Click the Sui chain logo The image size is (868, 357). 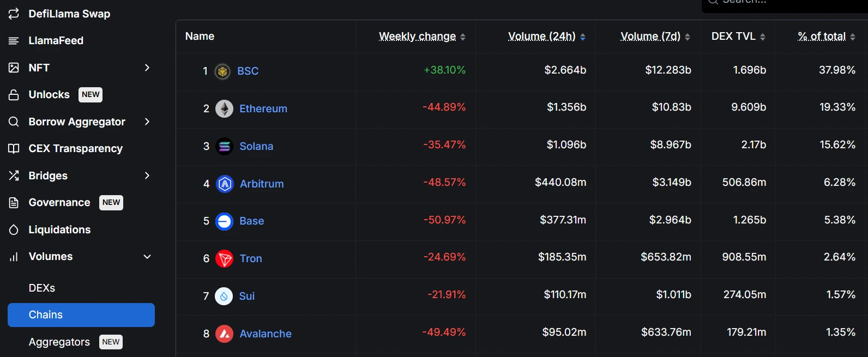pyautogui.click(x=224, y=297)
